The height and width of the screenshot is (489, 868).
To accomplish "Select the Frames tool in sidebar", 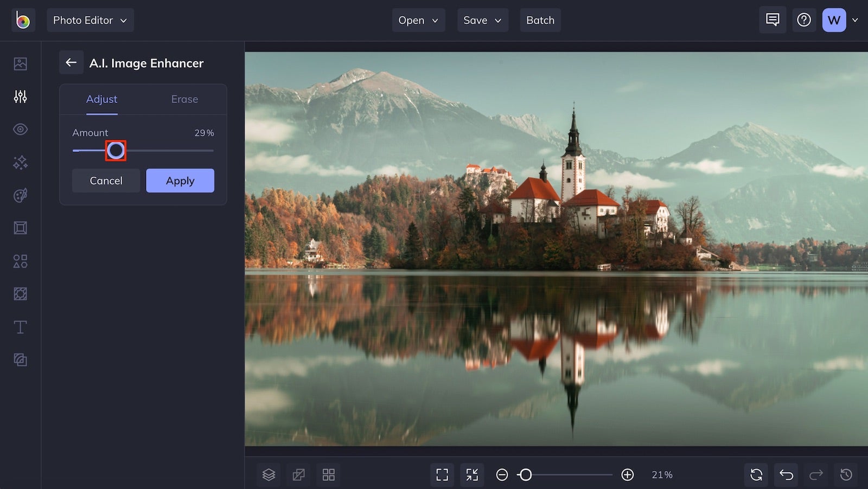I will coord(20,228).
